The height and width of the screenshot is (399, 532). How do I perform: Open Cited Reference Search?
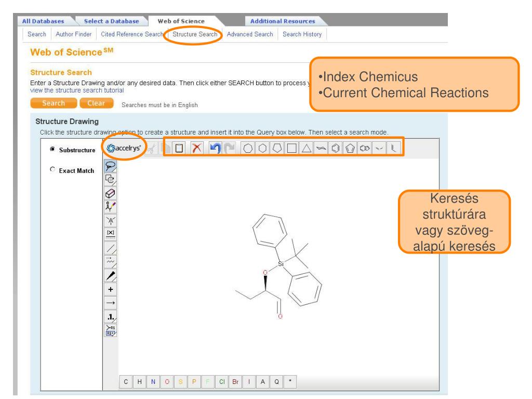(x=132, y=34)
